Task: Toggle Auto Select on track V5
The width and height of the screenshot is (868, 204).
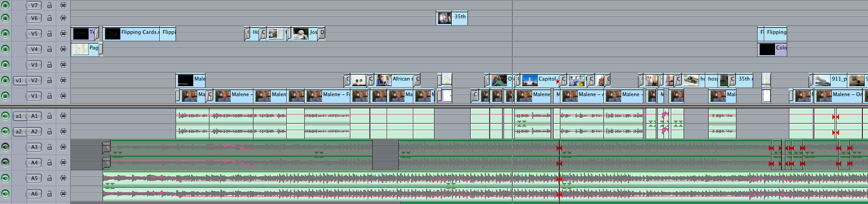Action: pos(63,34)
